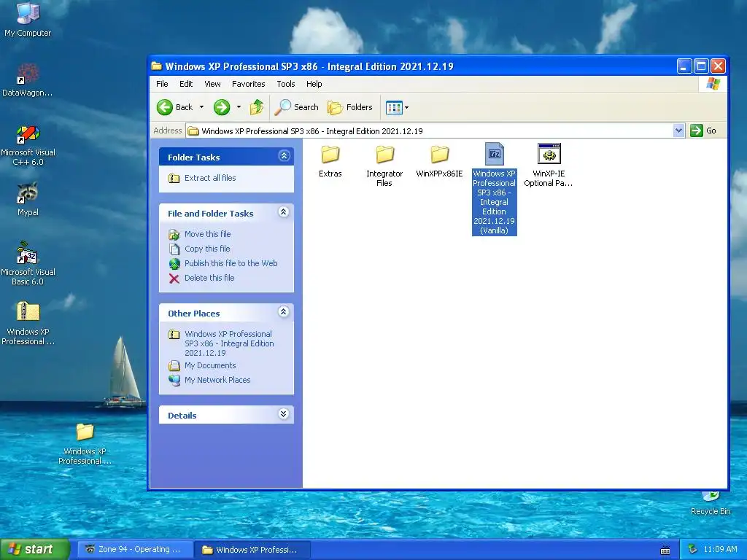Click the keyboard icon in the taskbar

tap(665, 551)
